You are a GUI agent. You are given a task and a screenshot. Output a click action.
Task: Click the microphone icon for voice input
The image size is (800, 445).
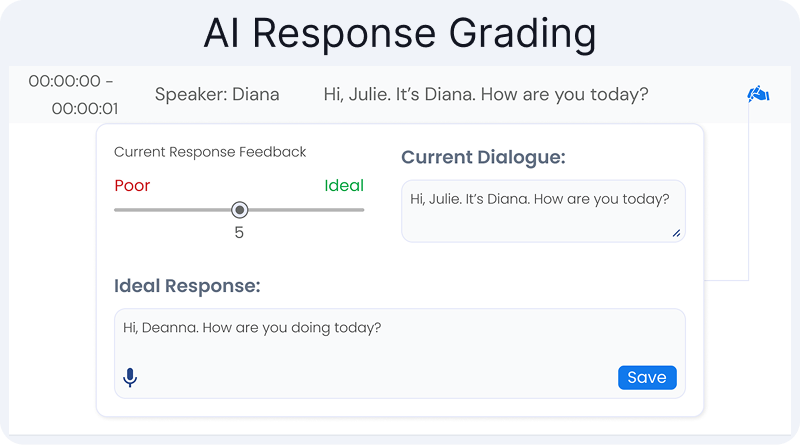[x=130, y=377]
